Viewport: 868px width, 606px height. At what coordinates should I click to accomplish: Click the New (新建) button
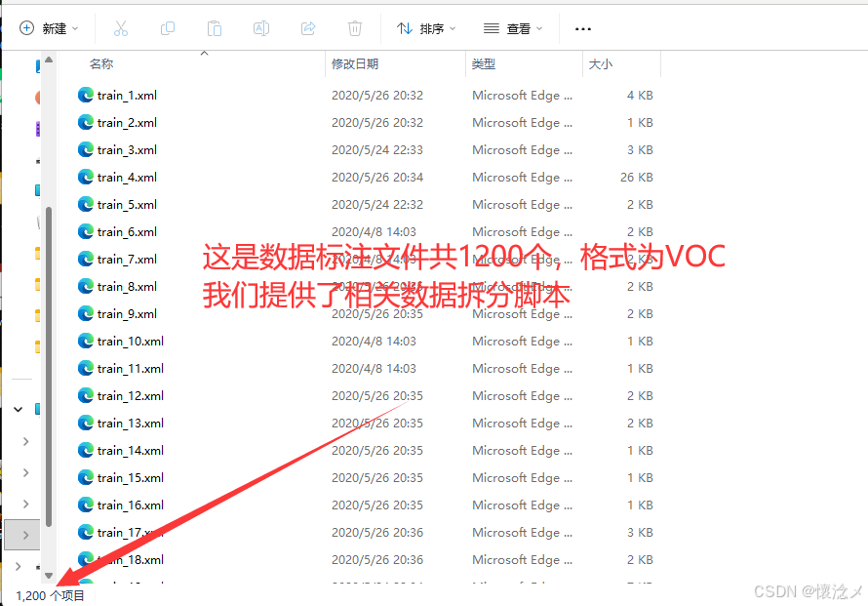(x=49, y=28)
